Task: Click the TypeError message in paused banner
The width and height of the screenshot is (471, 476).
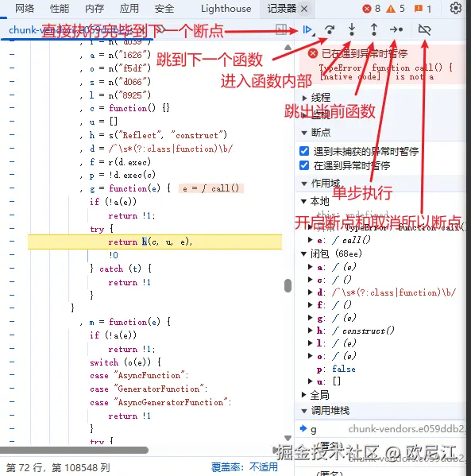Action: tap(385, 72)
